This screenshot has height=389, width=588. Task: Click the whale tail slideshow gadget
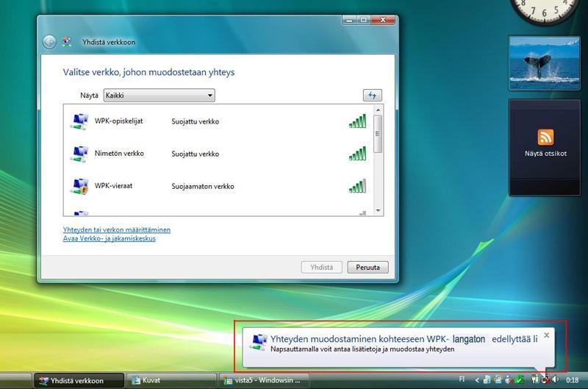pos(545,63)
